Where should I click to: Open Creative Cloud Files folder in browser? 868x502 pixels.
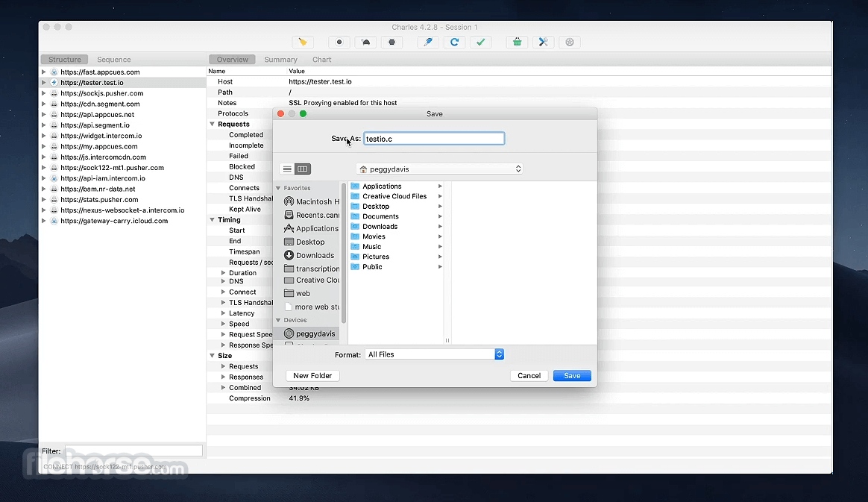pyautogui.click(x=394, y=196)
